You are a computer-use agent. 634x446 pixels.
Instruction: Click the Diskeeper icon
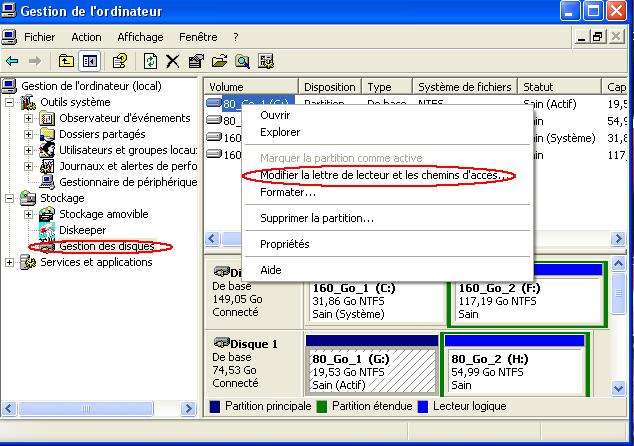click(x=47, y=230)
